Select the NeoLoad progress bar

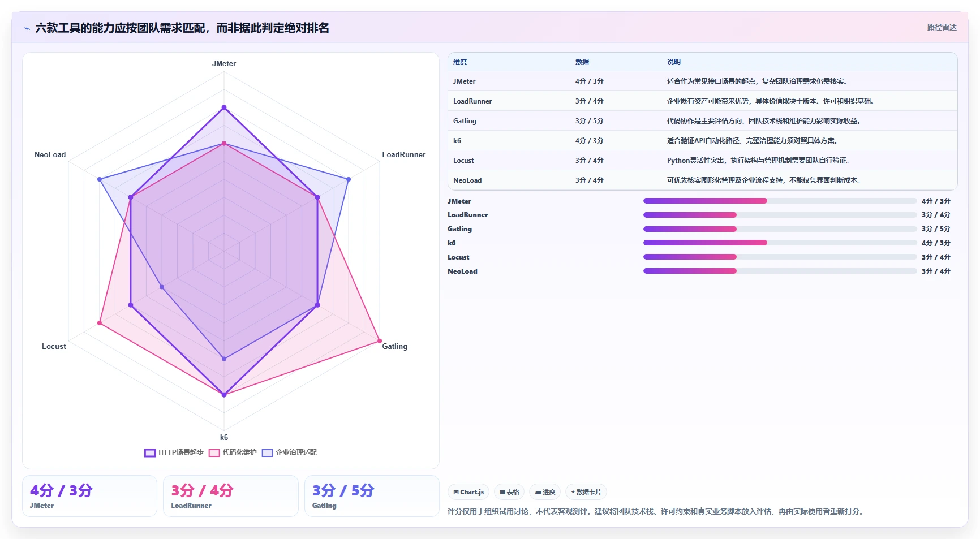pyautogui.click(x=780, y=271)
